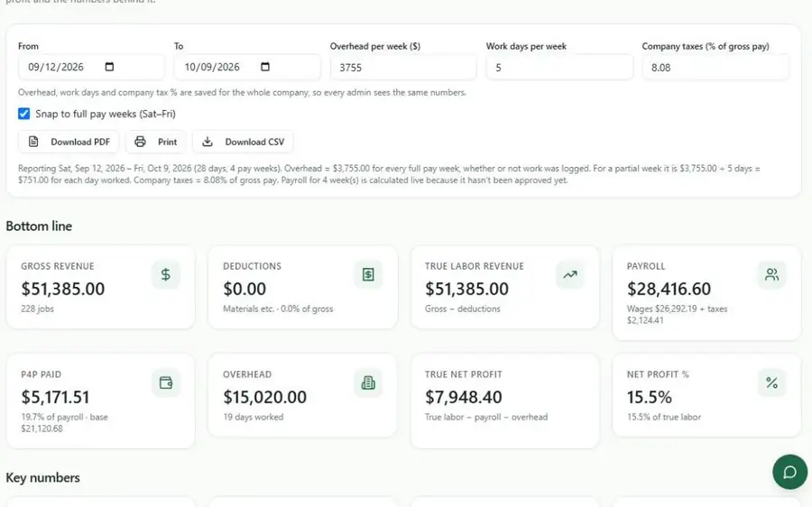
Task: Click the Download CSV button
Action: coord(243,142)
